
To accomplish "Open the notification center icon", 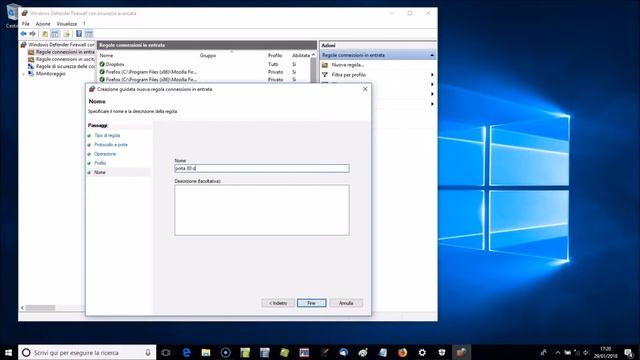I will [x=629, y=353].
